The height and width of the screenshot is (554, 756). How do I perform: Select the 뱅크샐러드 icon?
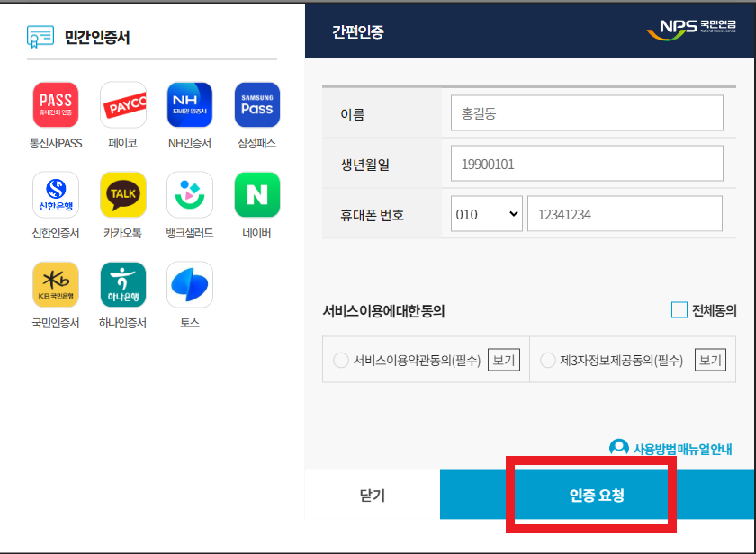(x=190, y=194)
